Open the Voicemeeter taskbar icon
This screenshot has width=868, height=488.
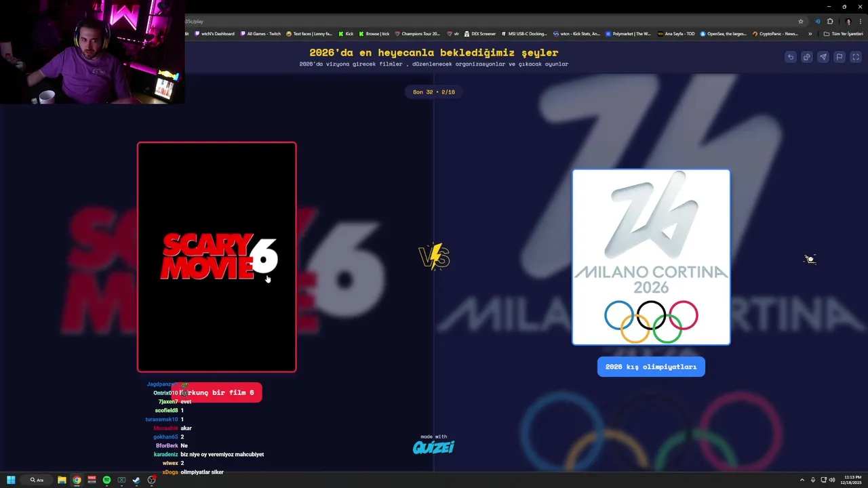point(92,480)
